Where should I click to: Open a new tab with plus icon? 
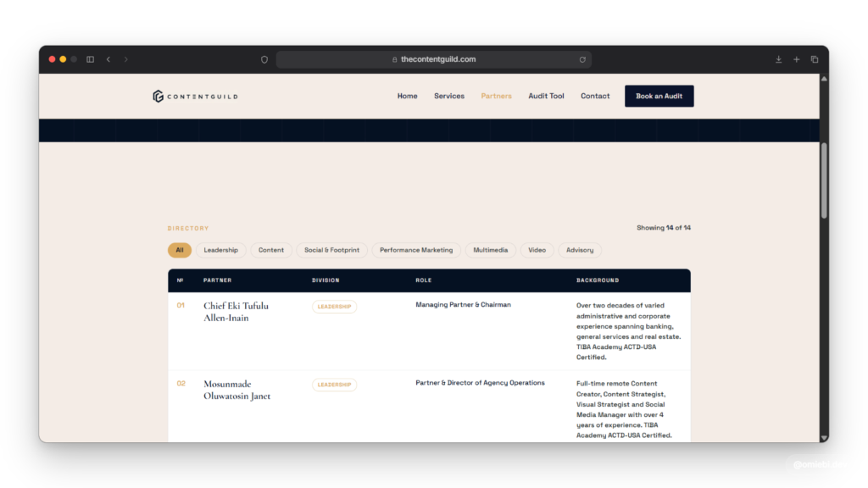pos(797,59)
